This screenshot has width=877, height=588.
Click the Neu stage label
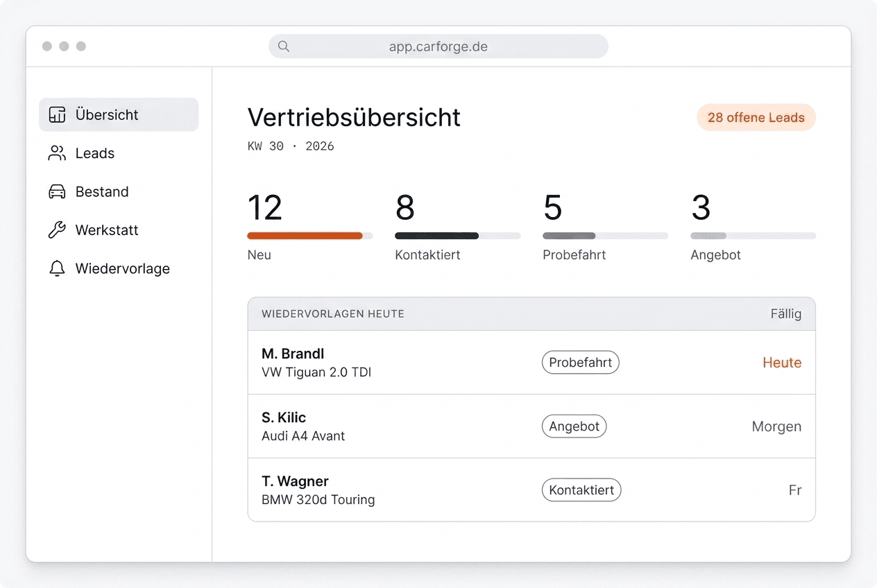click(259, 255)
